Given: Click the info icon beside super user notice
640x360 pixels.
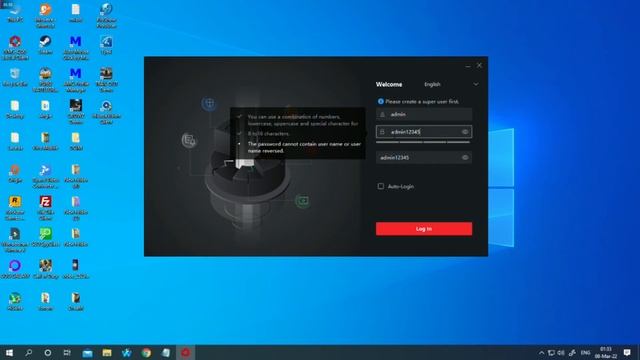Looking at the screenshot, I should [x=380, y=101].
